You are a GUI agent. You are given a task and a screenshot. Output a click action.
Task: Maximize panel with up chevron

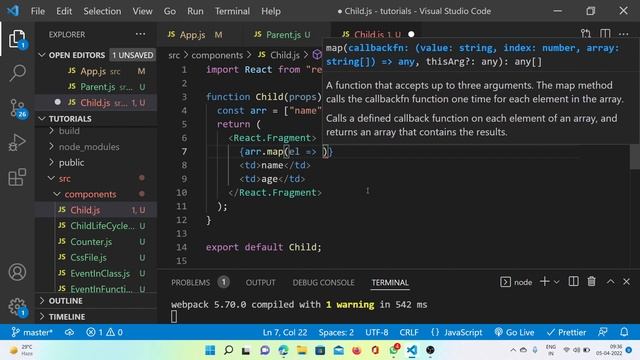point(610,282)
